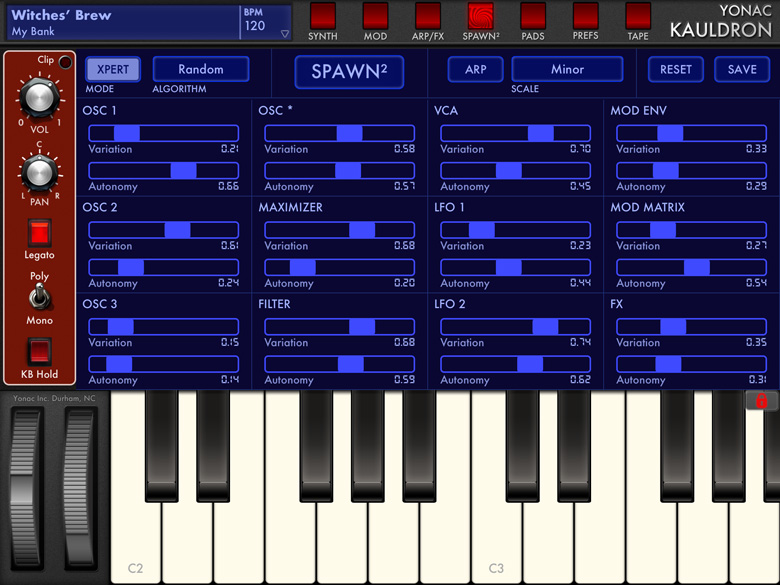Click the left pitch bend wheel
Viewport: 780px width, 585px height.
point(25,488)
